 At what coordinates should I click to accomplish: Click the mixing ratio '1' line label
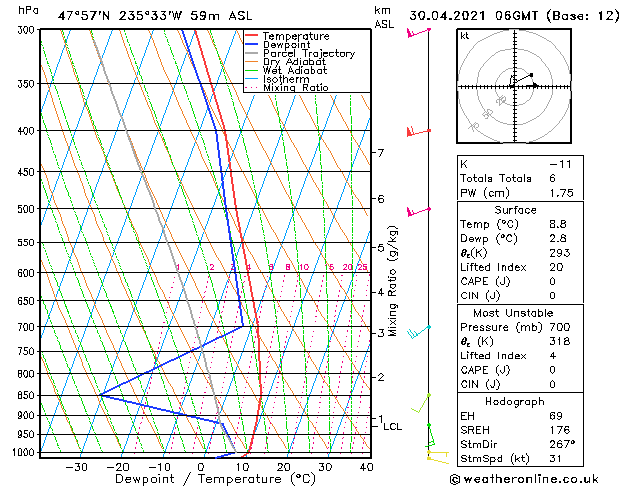[x=178, y=267]
